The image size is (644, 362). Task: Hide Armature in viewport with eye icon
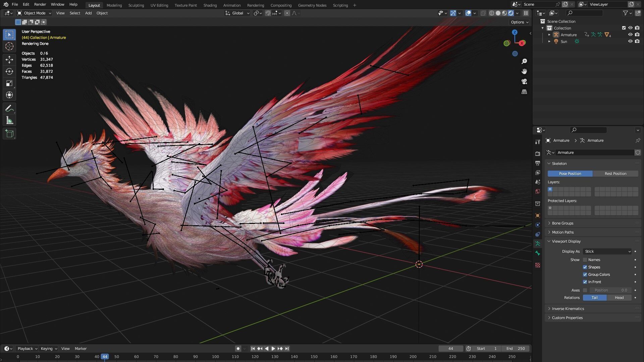630,35
